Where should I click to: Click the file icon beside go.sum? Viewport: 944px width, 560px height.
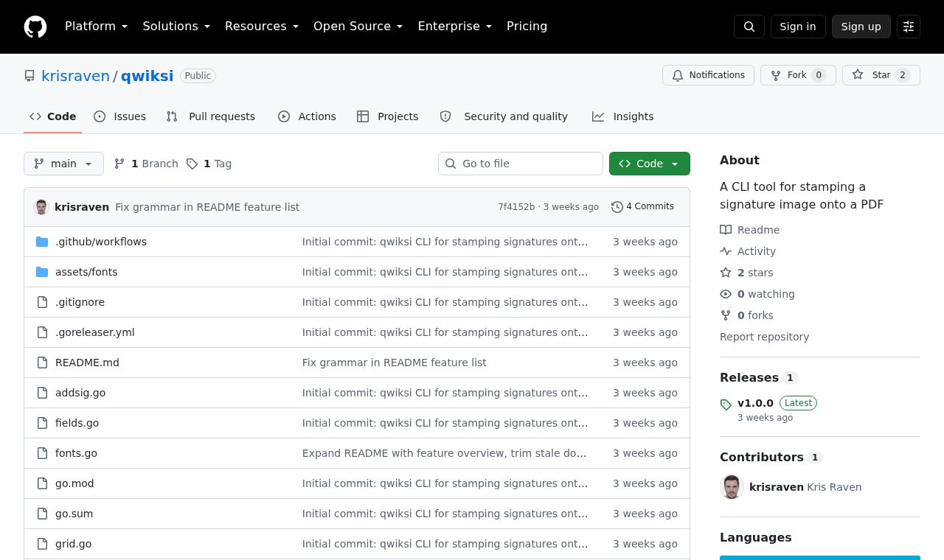point(42,514)
